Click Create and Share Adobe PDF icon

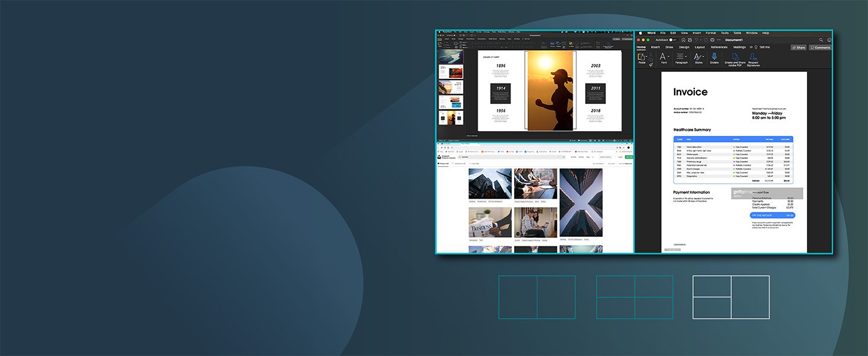(735, 56)
